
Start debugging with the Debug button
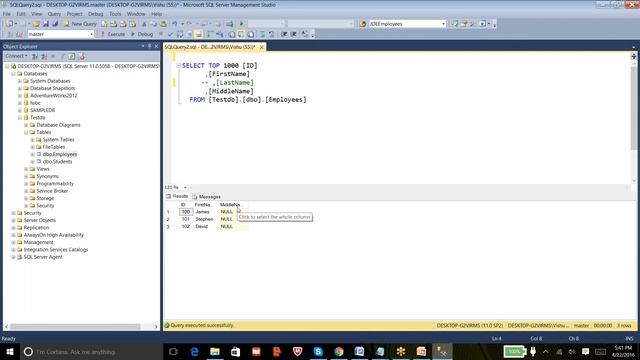[x=142, y=34]
